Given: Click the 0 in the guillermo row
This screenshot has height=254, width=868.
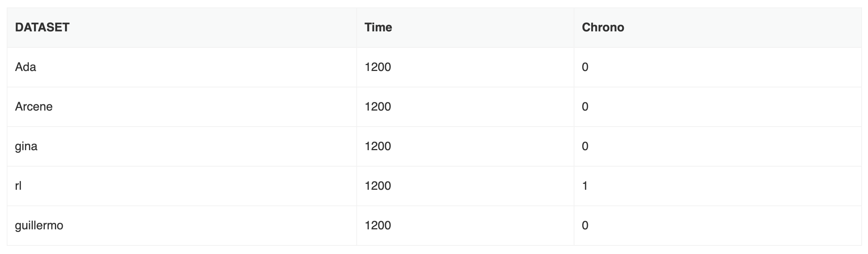Looking at the screenshot, I should [x=585, y=225].
